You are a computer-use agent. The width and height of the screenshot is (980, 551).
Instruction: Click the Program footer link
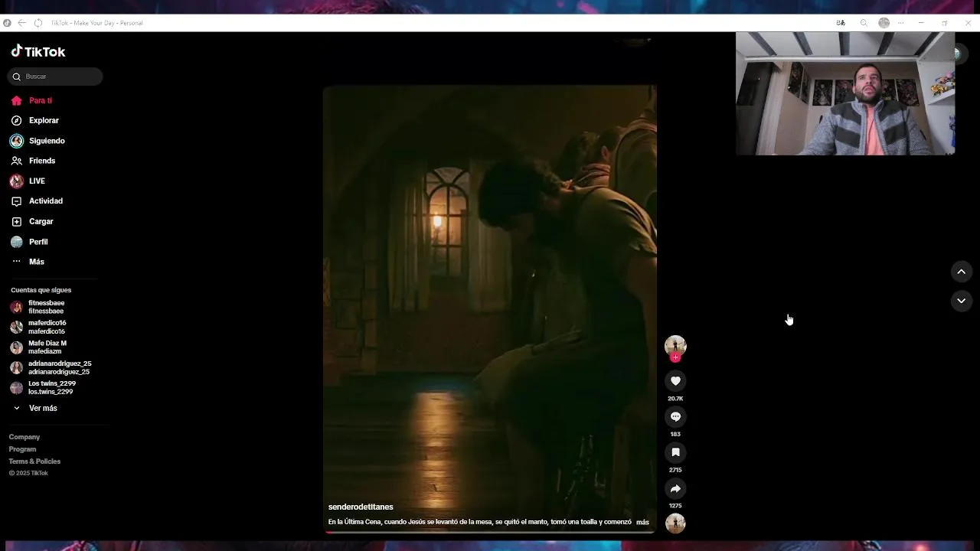[22, 449]
